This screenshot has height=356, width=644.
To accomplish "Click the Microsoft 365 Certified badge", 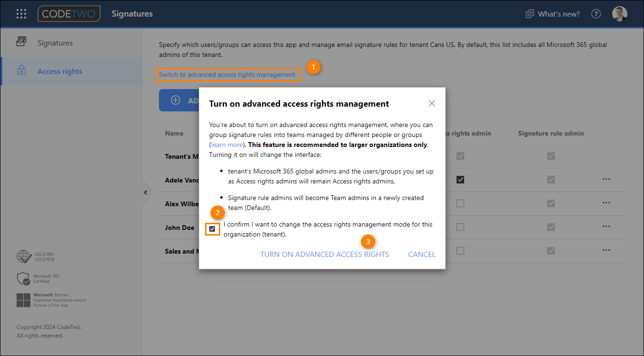I will click(38, 279).
